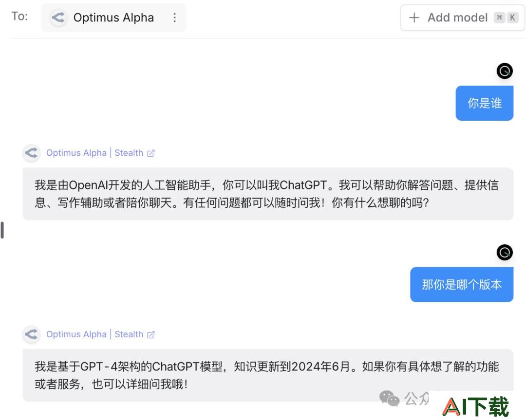Image resolution: width=526 pixels, height=420 pixels.
Task: Select the 那你是哪个版本 message bubble
Action: coord(462,285)
